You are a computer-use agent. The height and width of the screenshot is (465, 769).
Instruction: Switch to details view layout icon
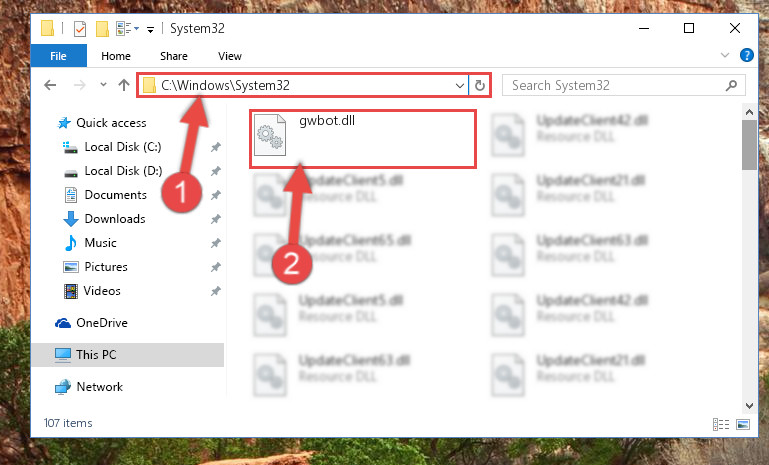[x=720, y=424]
